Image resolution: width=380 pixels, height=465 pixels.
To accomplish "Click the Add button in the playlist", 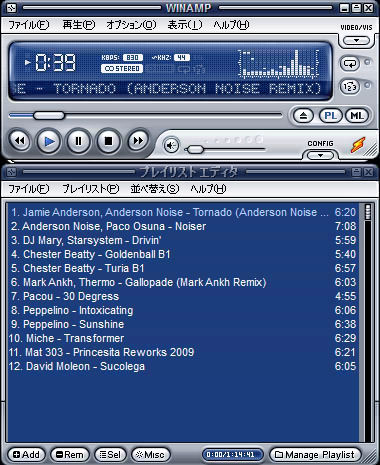I will tap(26, 455).
